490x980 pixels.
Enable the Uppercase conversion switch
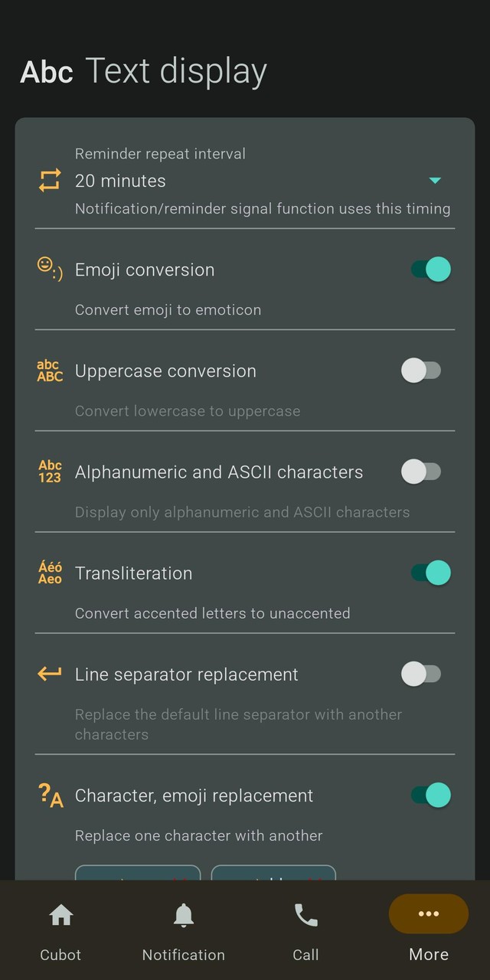(421, 371)
